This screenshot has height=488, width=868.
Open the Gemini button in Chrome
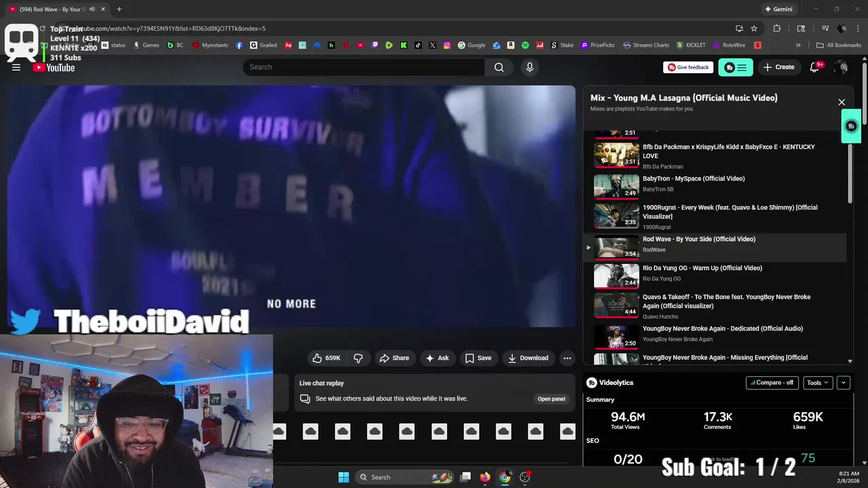click(x=778, y=9)
